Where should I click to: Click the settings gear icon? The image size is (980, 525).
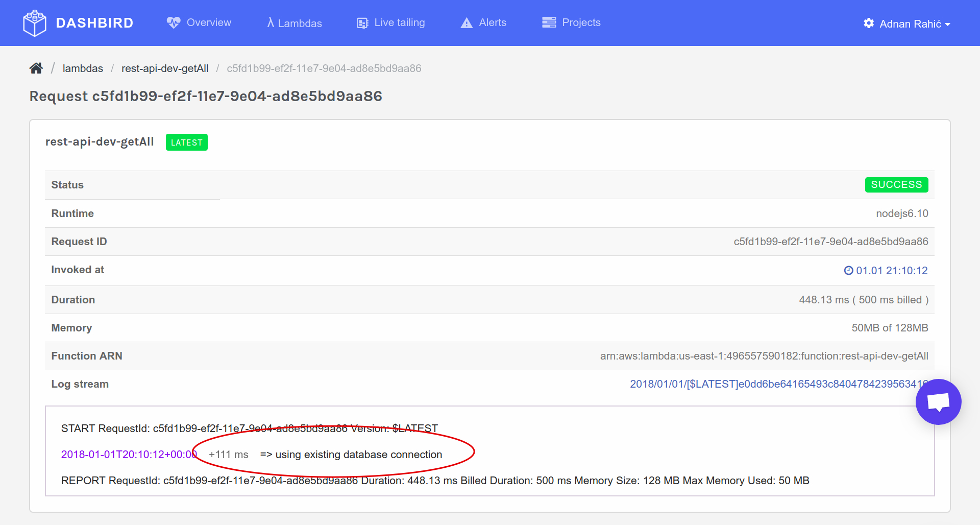pos(869,23)
